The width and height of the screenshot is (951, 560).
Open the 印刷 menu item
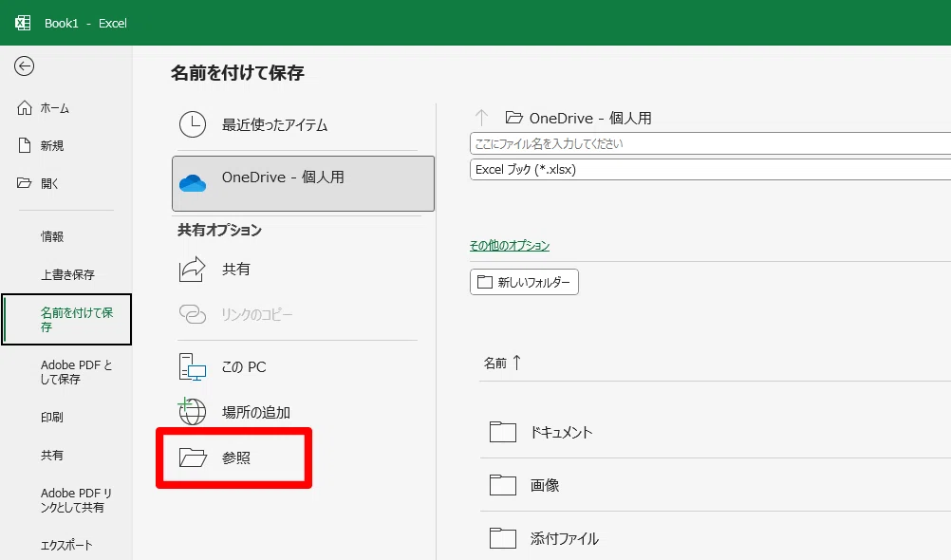tap(52, 418)
